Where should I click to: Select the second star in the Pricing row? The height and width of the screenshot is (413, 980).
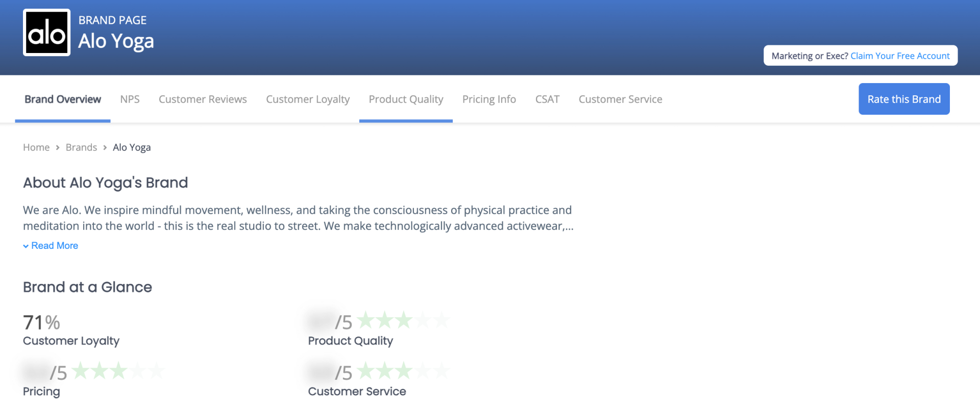(x=100, y=371)
